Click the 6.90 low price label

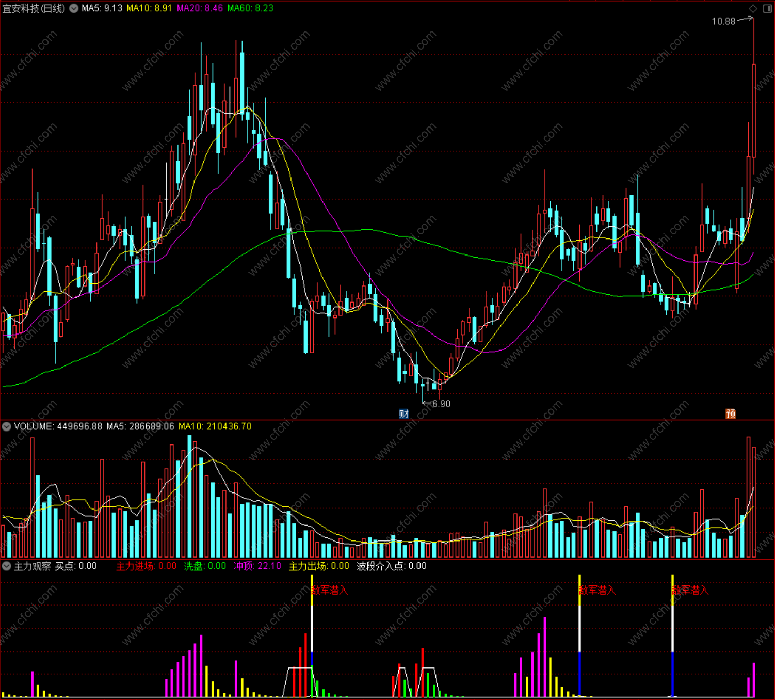(441, 404)
